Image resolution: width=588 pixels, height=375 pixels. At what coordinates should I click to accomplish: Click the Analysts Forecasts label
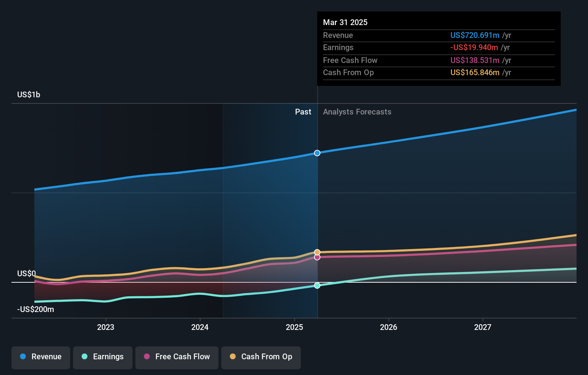click(x=357, y=112)
